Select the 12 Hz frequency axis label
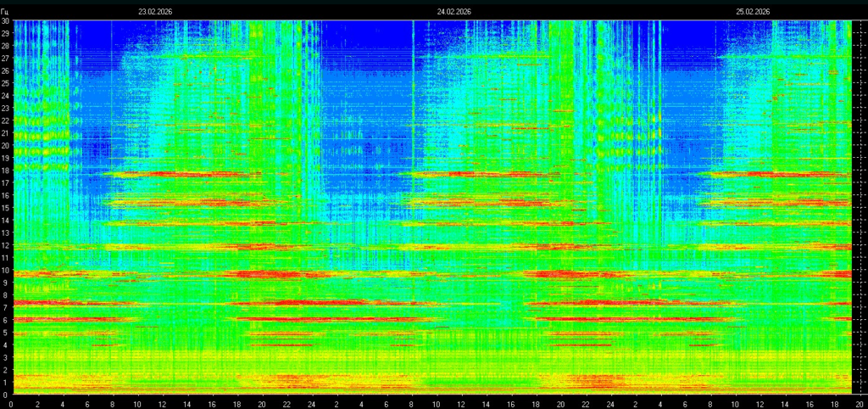Image resolution: width=868 pixels, height=409 pixels. [5, 245]
